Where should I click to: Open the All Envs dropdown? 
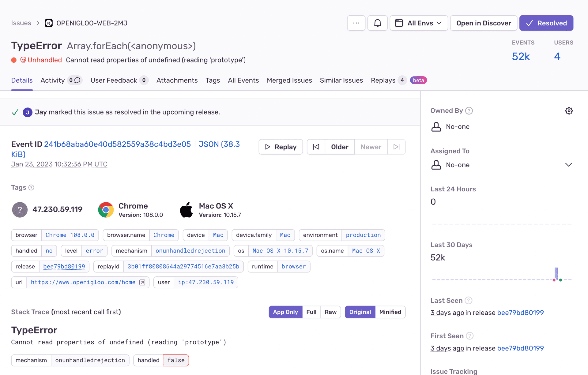(419, 23)
